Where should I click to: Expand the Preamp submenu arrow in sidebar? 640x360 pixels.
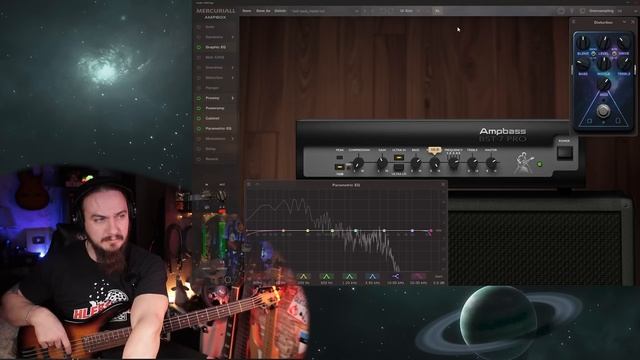pos(233,98)
